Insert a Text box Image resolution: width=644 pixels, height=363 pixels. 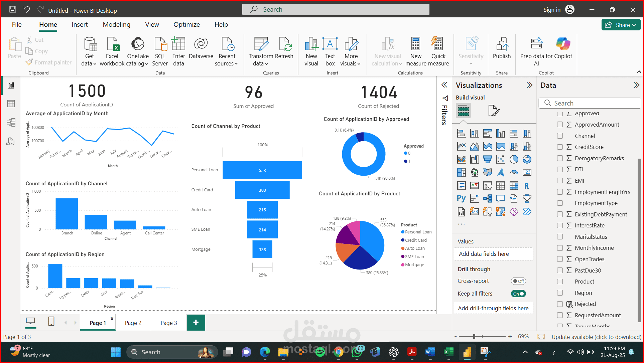(x=330, y=44)
